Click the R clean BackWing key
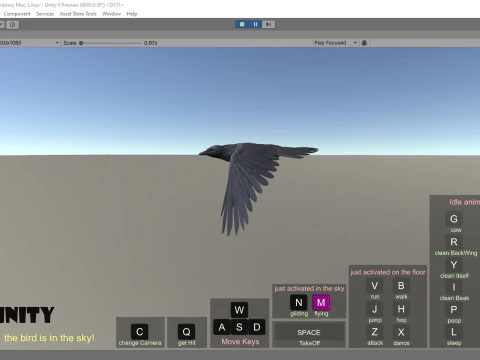480x360 pixels. pos(454,242)
